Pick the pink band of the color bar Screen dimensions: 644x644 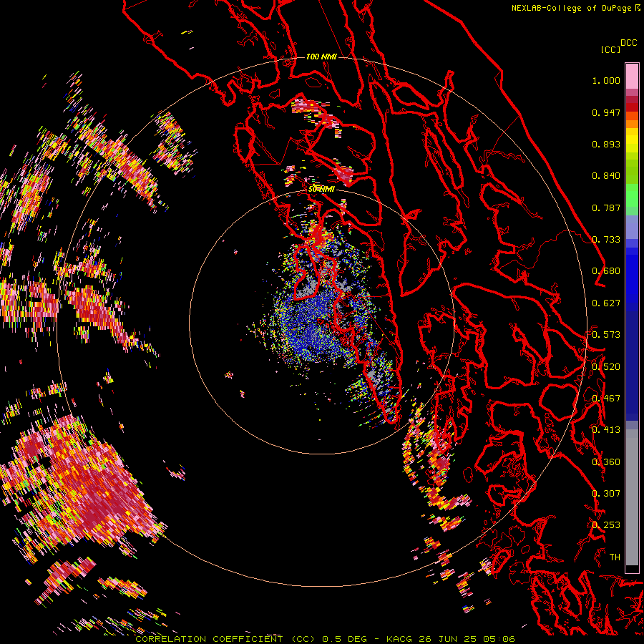coord(632,76)
